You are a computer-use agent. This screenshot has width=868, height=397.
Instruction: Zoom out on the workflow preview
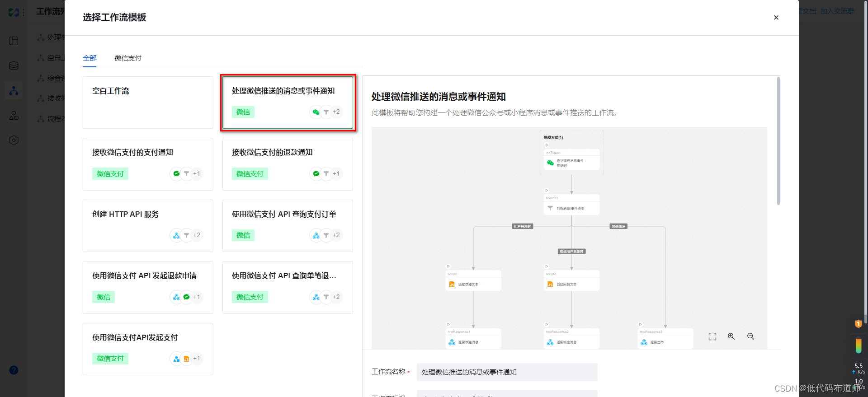[750, 336]
